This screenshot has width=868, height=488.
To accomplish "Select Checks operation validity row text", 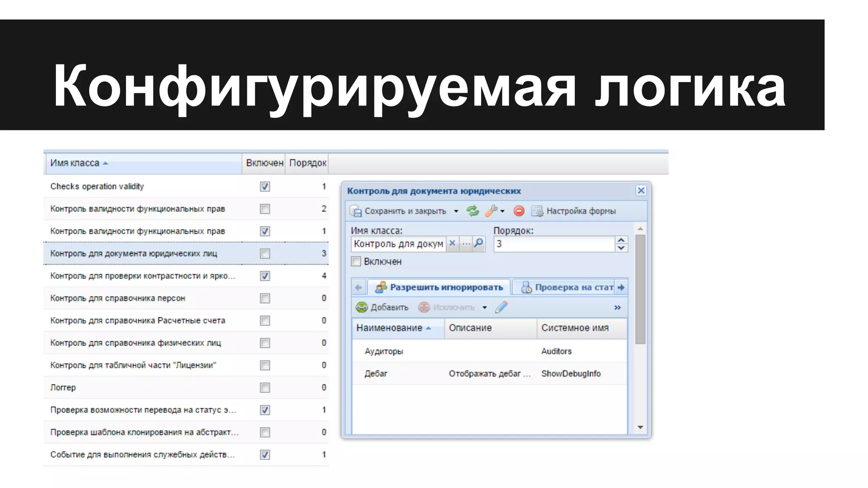I will (x=97, y=186).
